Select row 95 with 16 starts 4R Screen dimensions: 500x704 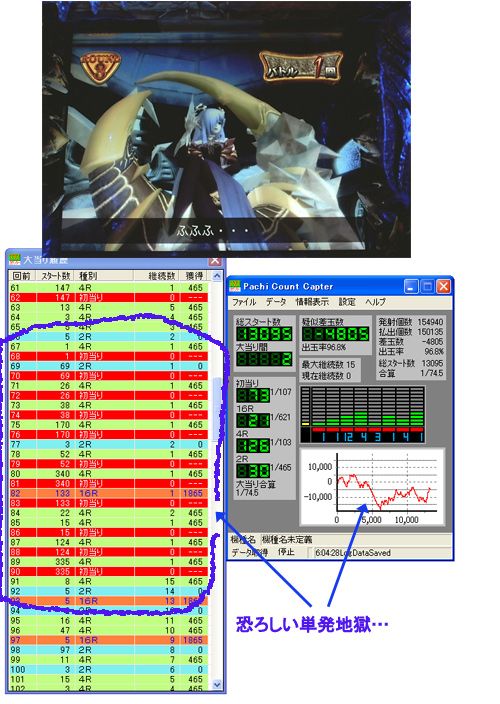[109, 620]
